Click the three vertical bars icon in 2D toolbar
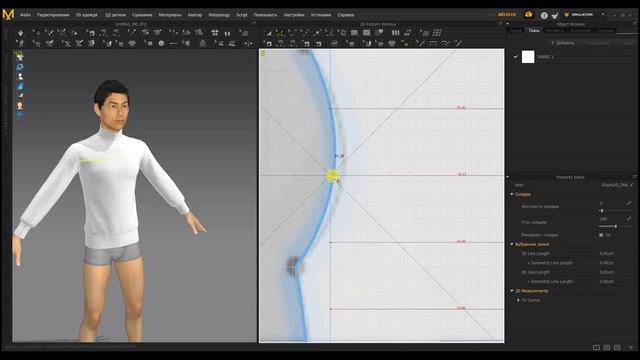Image resolution: width=640 pixels, height=360 pixels. point(396,33)
